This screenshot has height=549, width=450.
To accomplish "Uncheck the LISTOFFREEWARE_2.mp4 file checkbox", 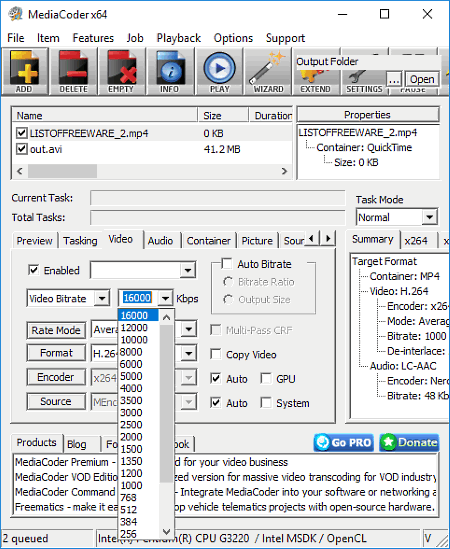I will 22,133.
